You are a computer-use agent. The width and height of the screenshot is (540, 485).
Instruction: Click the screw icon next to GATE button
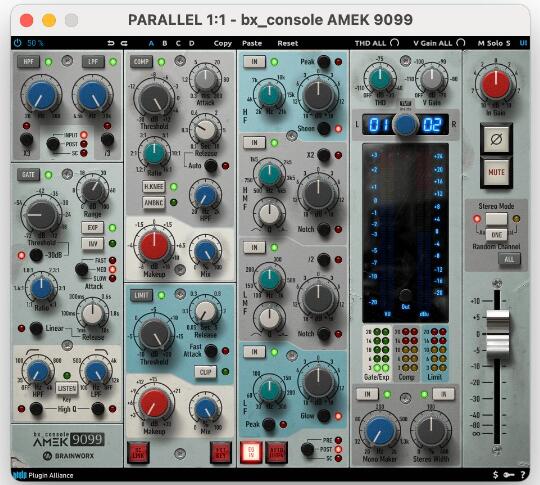click(67, 174)
